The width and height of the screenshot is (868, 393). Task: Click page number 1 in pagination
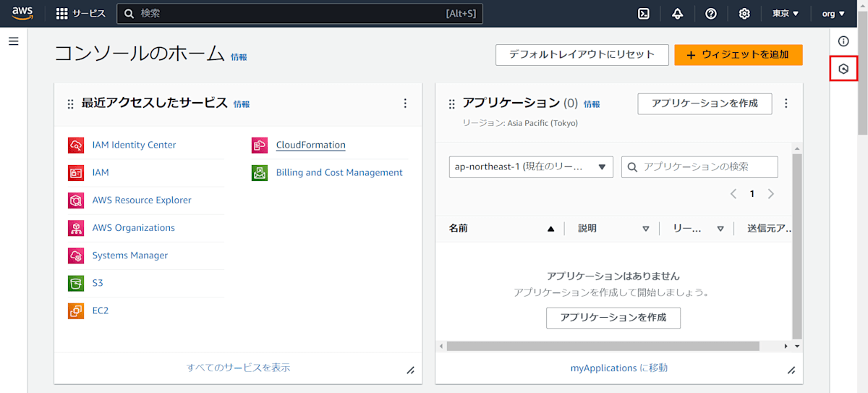pos(752,194)
